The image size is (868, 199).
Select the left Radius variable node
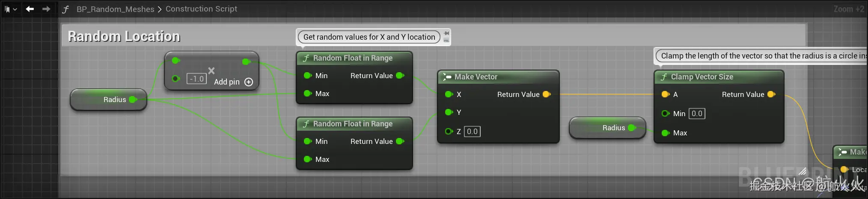[108, 99]
